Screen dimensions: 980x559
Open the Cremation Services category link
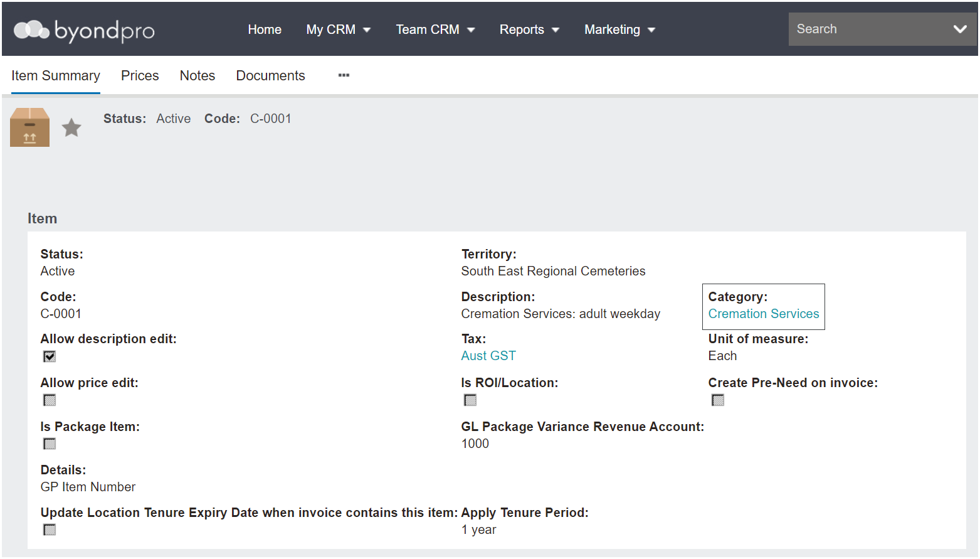coord(764,314)
